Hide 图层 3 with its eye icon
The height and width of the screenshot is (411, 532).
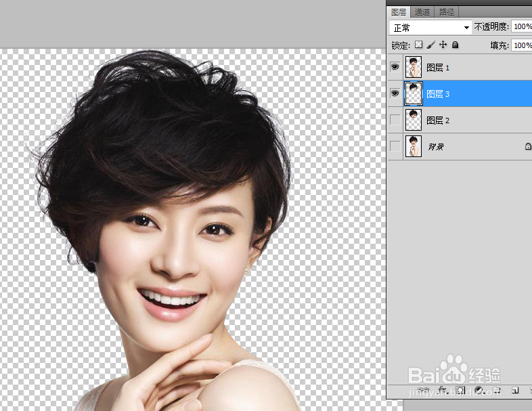[395, 93]
